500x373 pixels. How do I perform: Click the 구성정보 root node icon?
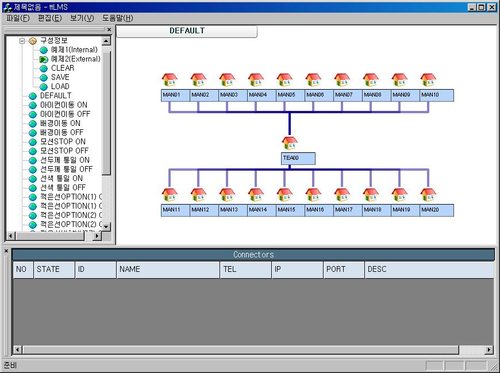click(x=33, y=41)
